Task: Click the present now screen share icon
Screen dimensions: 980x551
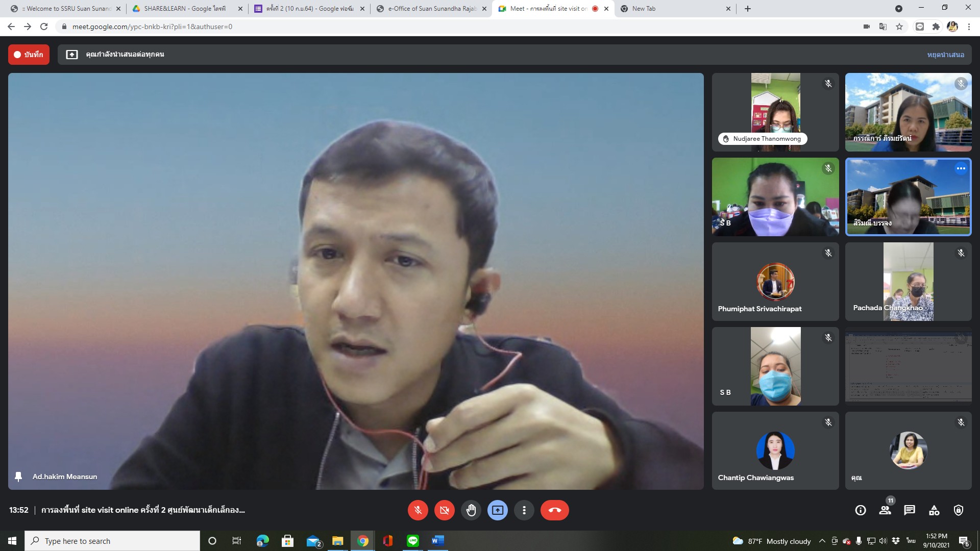Action: click(498, 510)
